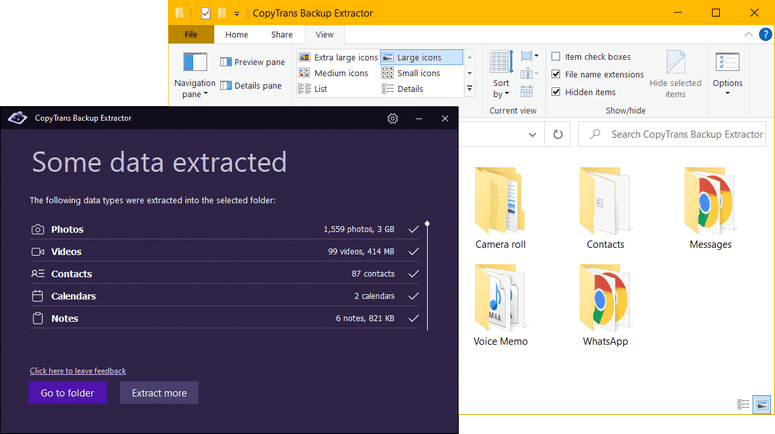Viewport: 775px width, 434px height.
Task: Toggle the Preview pane
Action: pyautogui.click(x=253, y=62)
